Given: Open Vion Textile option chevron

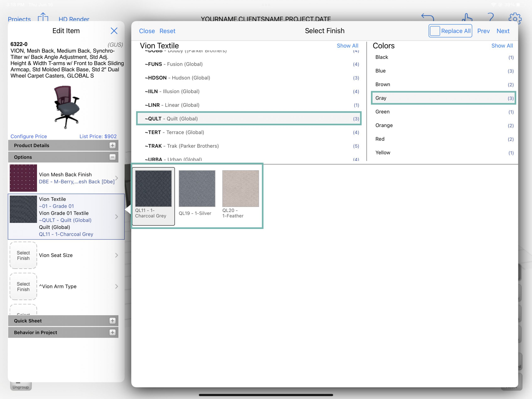Looking at the screenshot, I should click(x=117, y=217).
